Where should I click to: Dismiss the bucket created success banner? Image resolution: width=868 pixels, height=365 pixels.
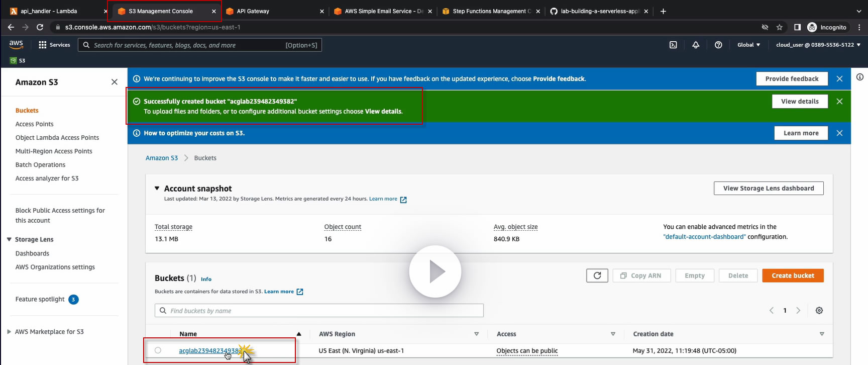click(839, 101)
